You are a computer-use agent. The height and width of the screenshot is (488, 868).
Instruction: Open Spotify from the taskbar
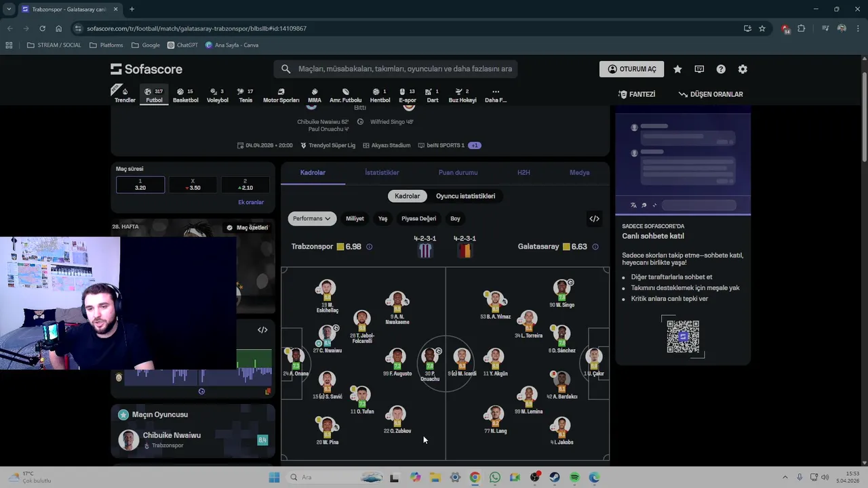(574, 477)
